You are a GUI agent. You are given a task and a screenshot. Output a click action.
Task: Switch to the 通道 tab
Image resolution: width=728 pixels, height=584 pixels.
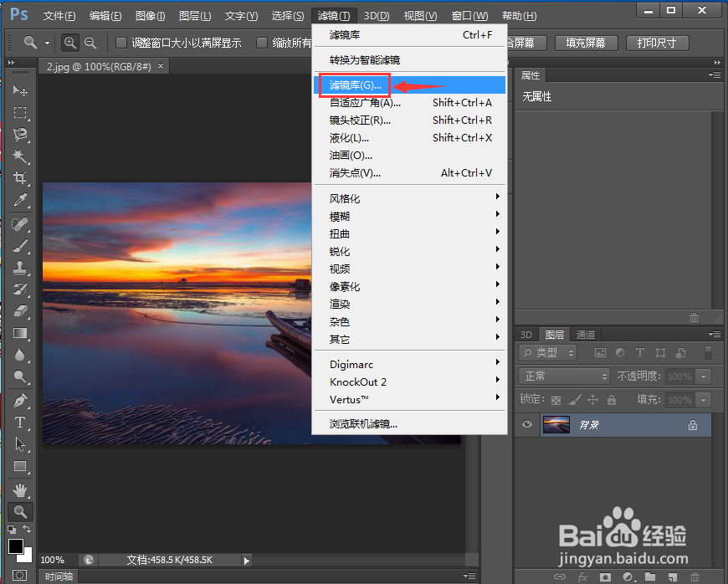click(585, 334)
